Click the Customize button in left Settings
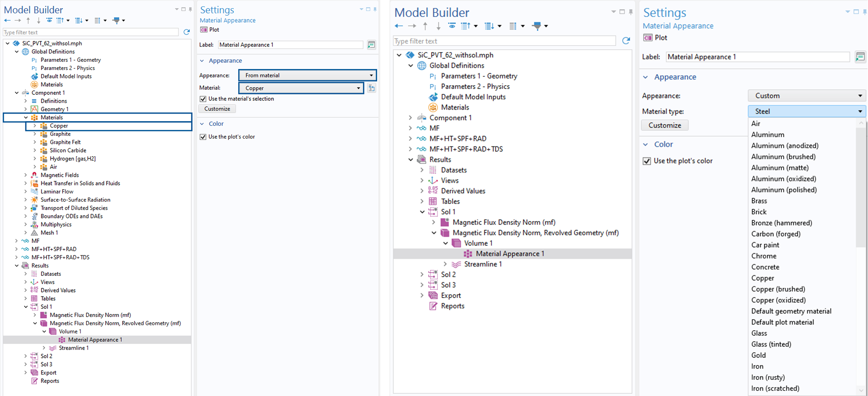Screen dimensions: 868x396 [x=217, y=109]
